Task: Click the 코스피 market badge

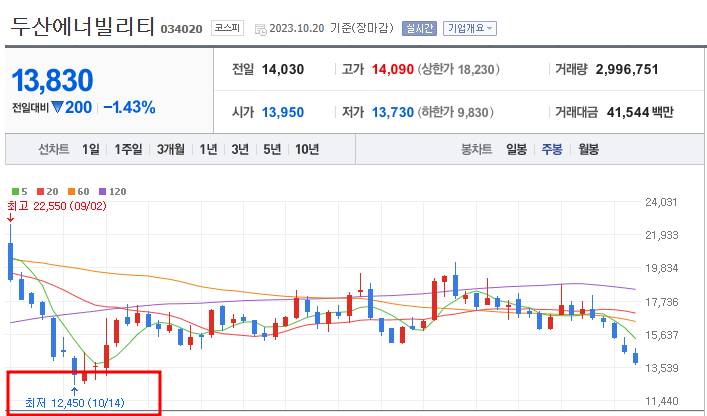Action: click(x=227, y=28)
